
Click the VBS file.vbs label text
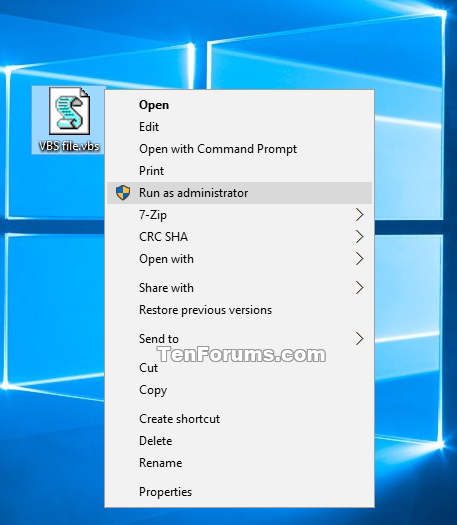click(69, 146)
